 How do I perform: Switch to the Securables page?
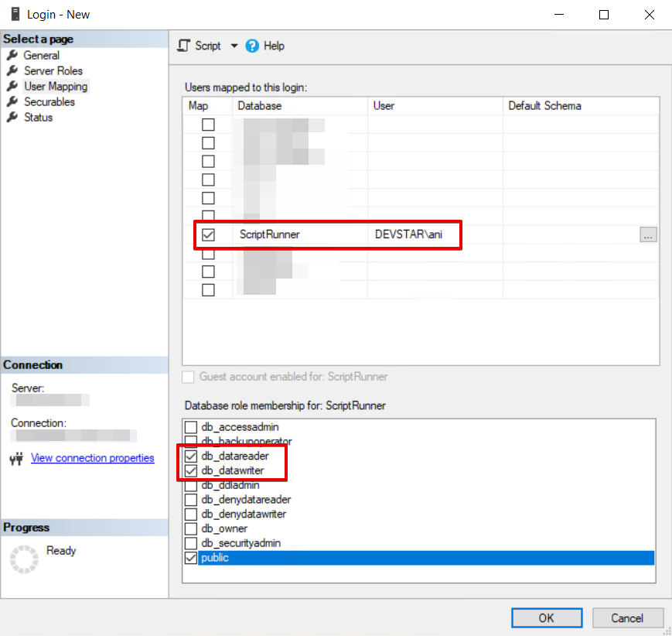point(49,101)
